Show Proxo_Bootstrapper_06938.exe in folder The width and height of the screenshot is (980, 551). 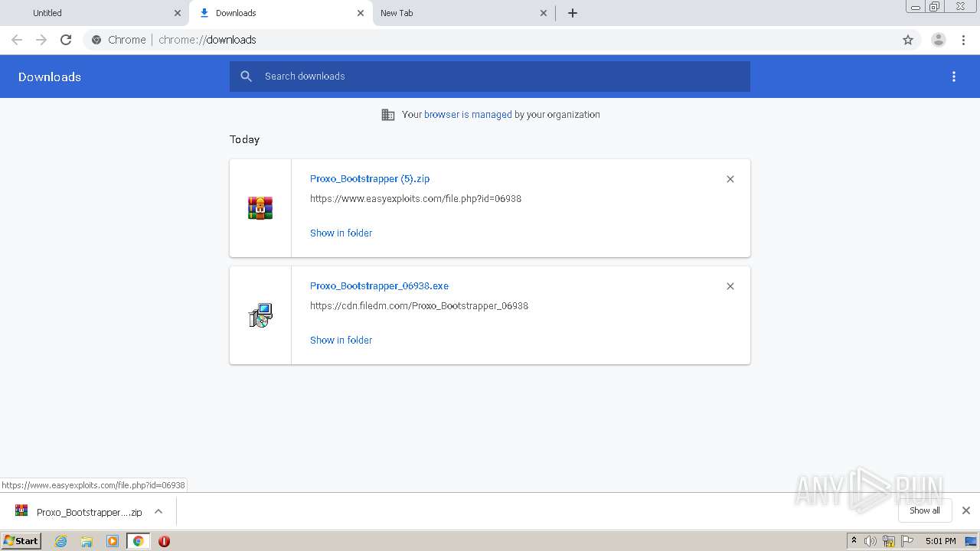341,340
